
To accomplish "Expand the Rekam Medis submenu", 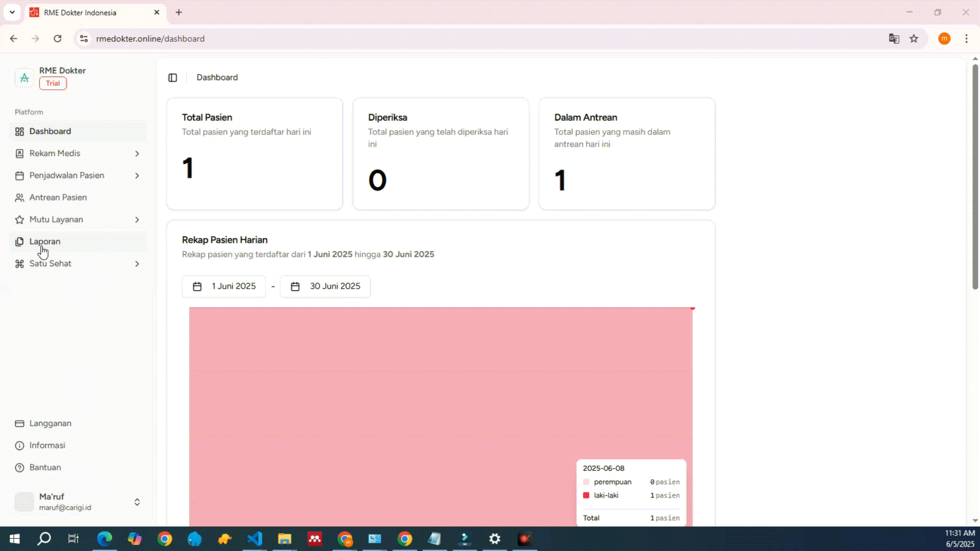I will (137, 154).
